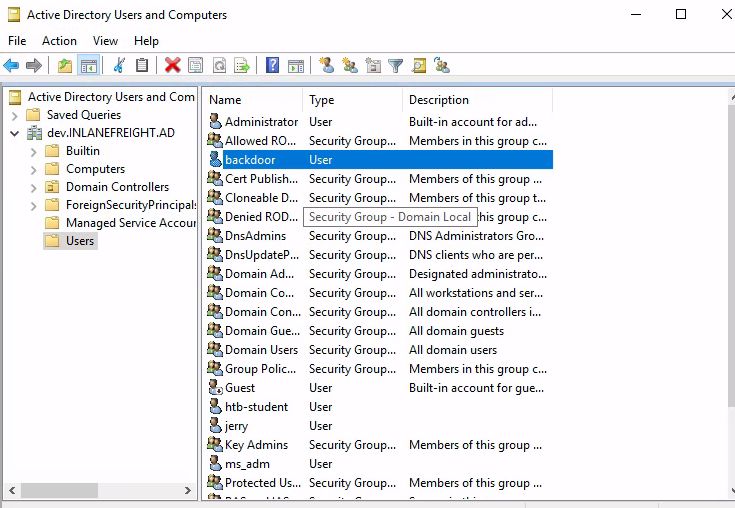Expand the Saved Queries tree node

coord(15,115)
